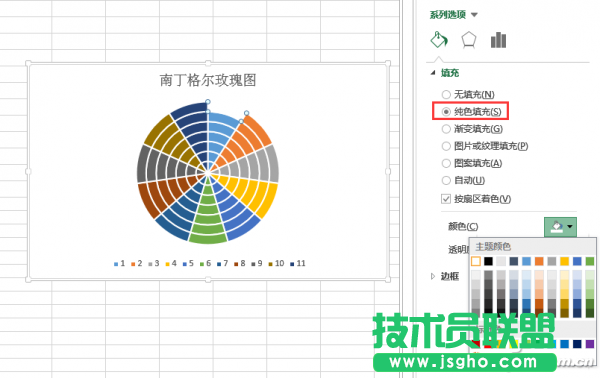Select the 渐变填充(G) radio button

pos(446,129)
